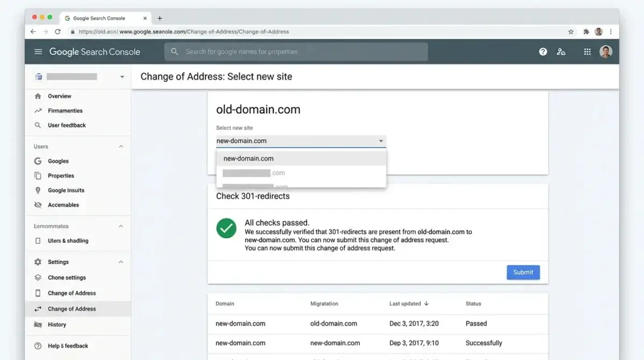Click the Passed status cell
This screenshot has width=644, height=360.
pos(476,323)
